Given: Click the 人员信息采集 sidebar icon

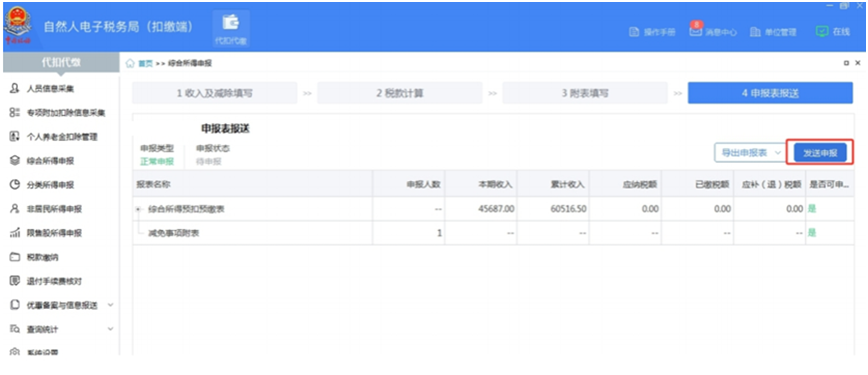Looking at the screenshot, I should pos(15,89).
